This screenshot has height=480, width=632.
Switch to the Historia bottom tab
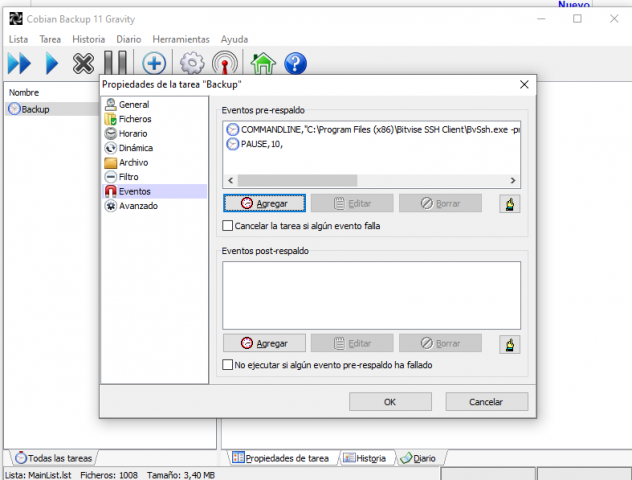tap(365, 458)
